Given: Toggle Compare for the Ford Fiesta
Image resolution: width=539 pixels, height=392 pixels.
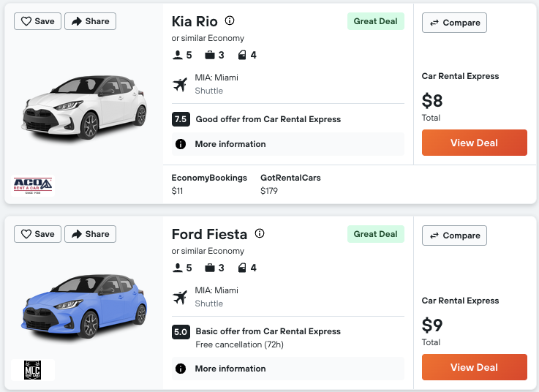Looking at the screenshot, I should (454, 235).
